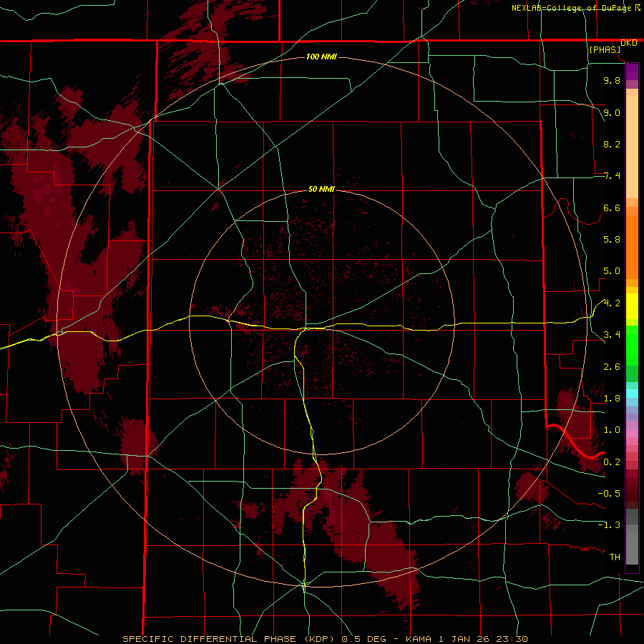
Task: Click the NEXLAB-College of DuPage credit text
Action: click(572, 8)
